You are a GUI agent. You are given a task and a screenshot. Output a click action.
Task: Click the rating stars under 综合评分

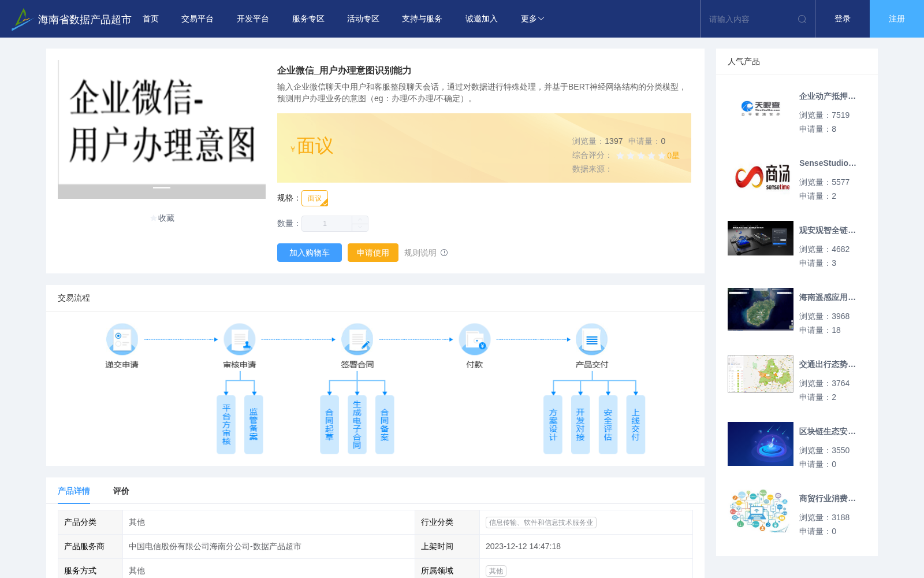641,155
